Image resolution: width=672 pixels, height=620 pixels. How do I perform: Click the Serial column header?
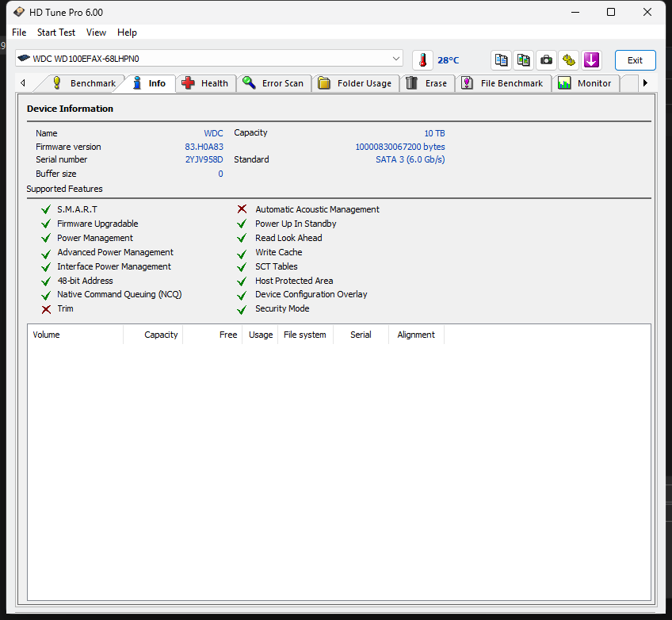point(361,335)
